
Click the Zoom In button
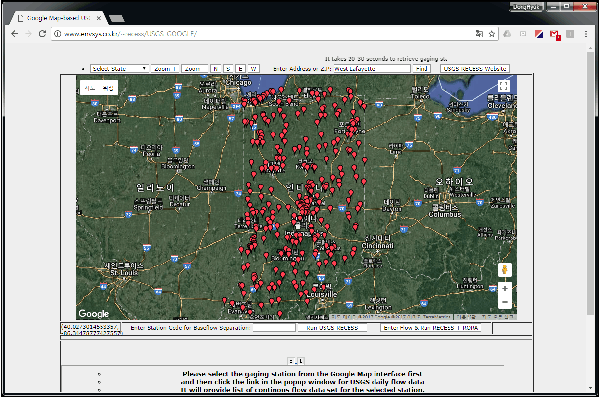(x=165, y=69)
